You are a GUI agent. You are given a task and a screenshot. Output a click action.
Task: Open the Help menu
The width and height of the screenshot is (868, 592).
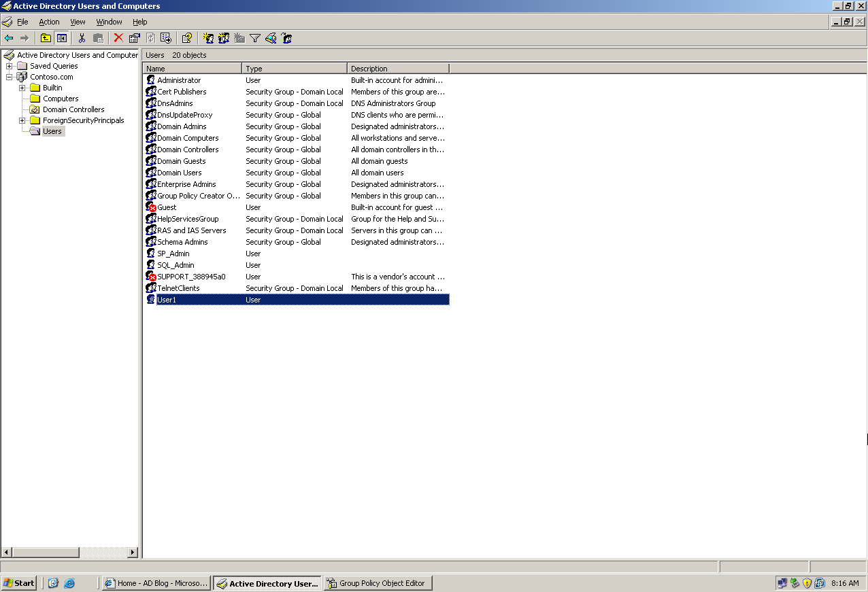[139, 22]
